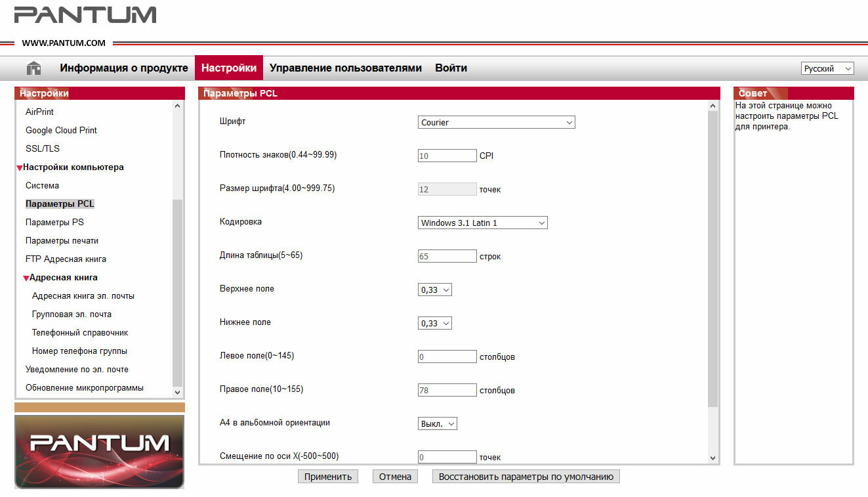Click the PCL panel scroll-up arrow
868x497 pixels.
[713, 106]
